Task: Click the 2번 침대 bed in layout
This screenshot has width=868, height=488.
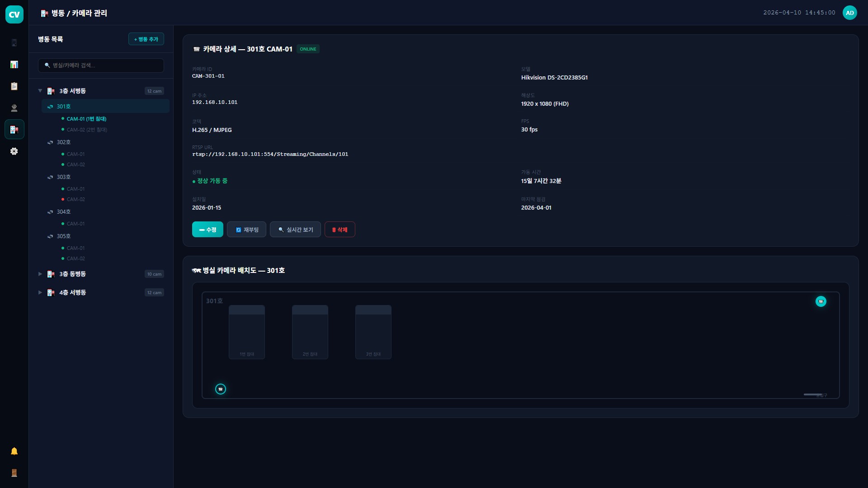Action: click(310, 332)
